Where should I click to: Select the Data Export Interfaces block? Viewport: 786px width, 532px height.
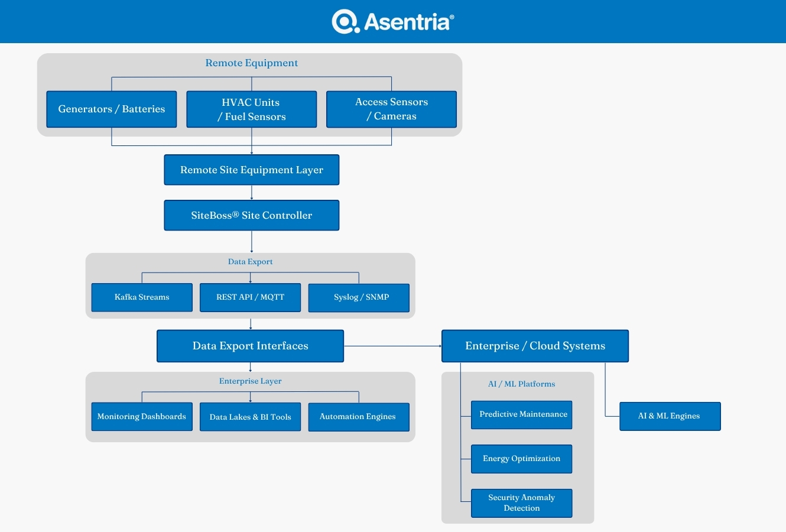coord(251,346)
